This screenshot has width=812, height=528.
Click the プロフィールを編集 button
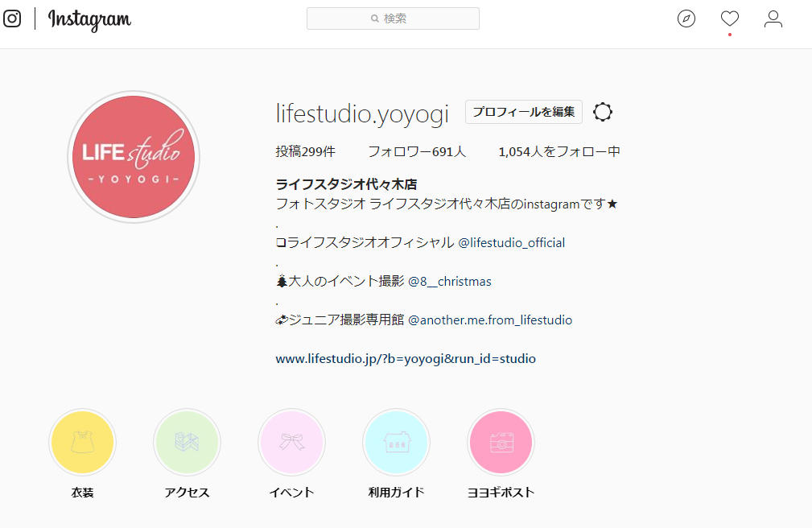524,112
